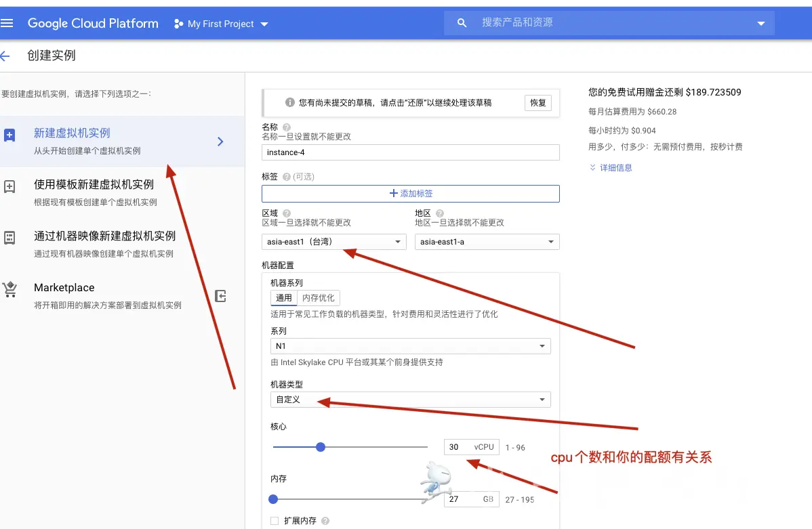812x529 pixels.
Task: Click the Google Cloud Platform logo
Action: pos(93,23)
